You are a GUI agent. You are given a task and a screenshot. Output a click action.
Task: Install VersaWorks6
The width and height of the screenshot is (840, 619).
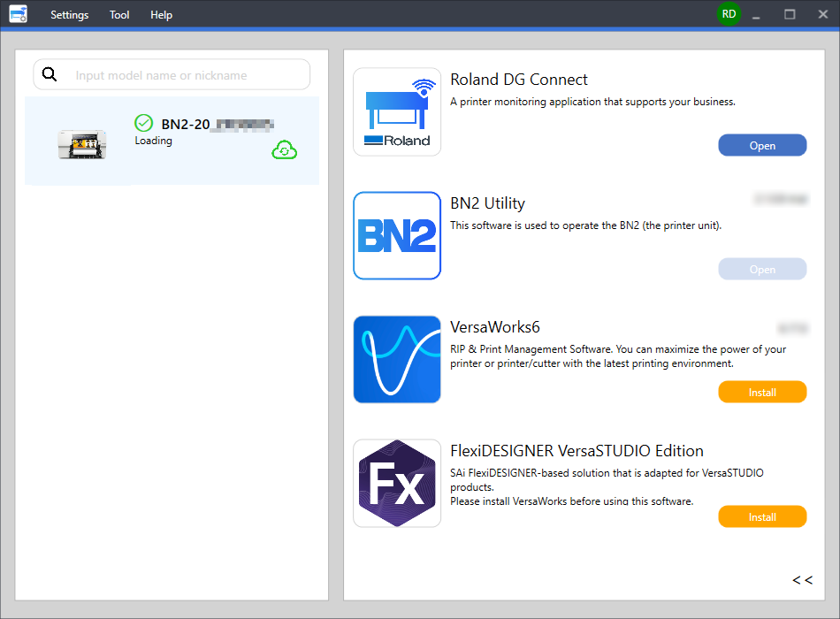(762, 393)
